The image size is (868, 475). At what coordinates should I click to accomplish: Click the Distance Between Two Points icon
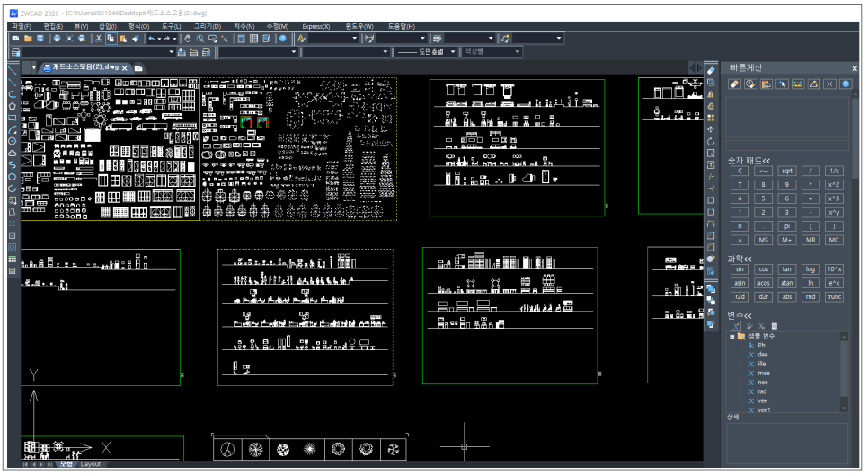click(x=798, y=84)
